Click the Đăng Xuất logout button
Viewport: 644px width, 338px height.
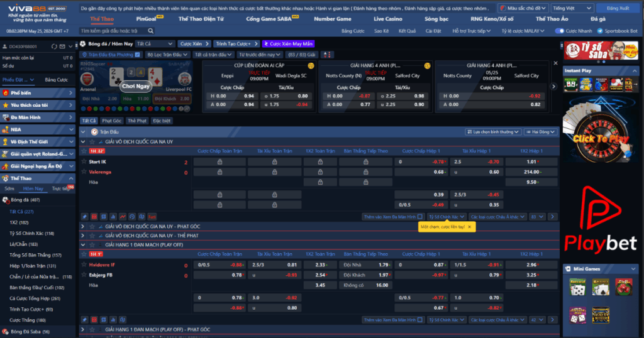tap(618, 8)
